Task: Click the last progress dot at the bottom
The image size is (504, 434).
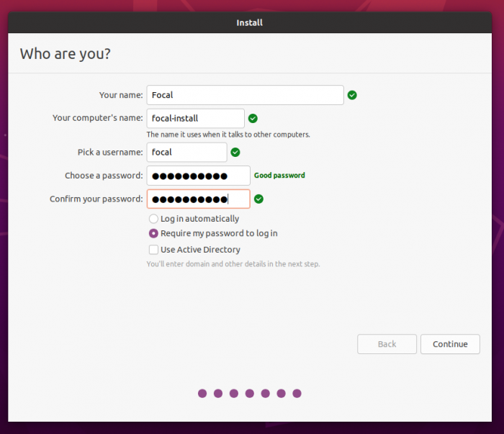Action: point(297,394)
